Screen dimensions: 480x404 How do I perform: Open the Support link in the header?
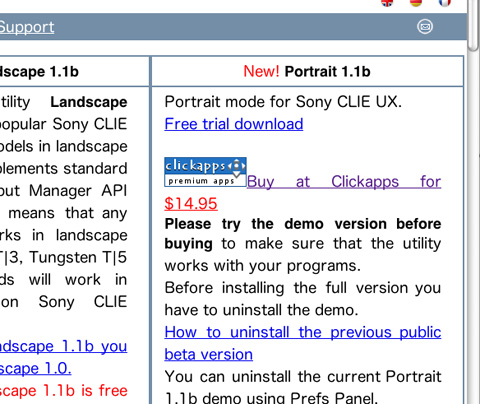tap(27, 27)
